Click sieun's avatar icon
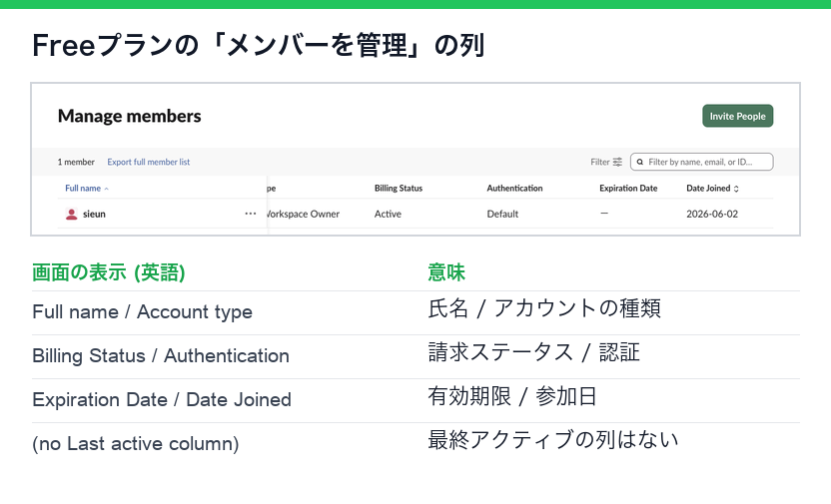 71,214
